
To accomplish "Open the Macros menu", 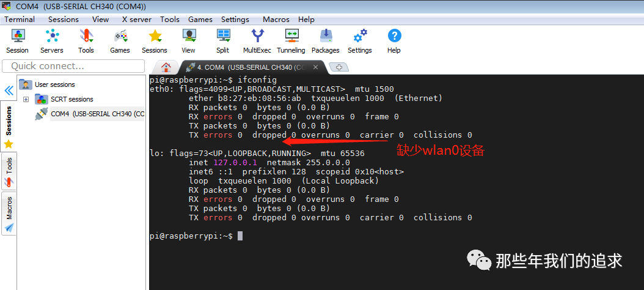I will pyautogui.click(x=276, y=20).
